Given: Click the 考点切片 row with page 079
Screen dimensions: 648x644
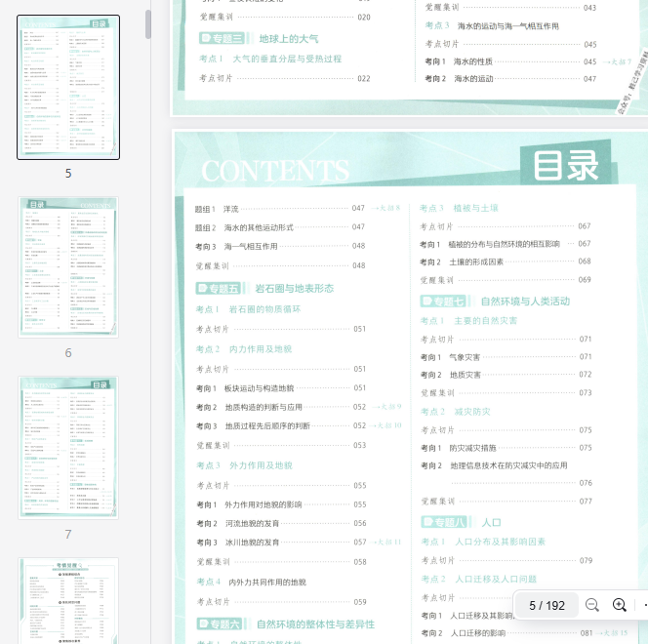Looking at the screenshot, I should [x=506, y=560].
